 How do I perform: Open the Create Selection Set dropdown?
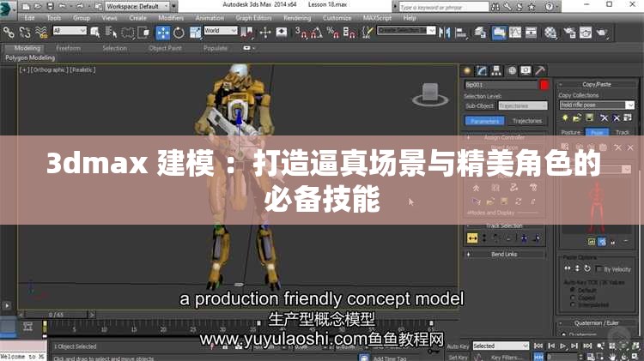(406, 30)
